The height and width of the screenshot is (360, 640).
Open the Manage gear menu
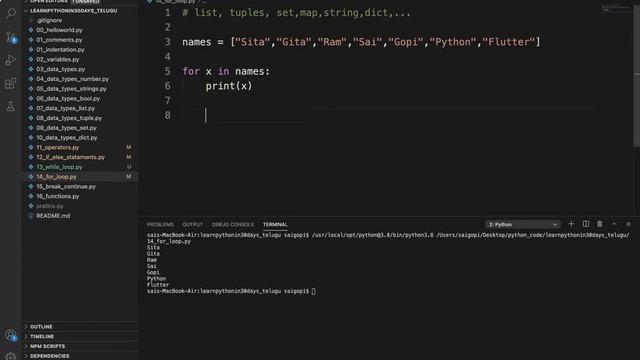(x=11, y=356)
